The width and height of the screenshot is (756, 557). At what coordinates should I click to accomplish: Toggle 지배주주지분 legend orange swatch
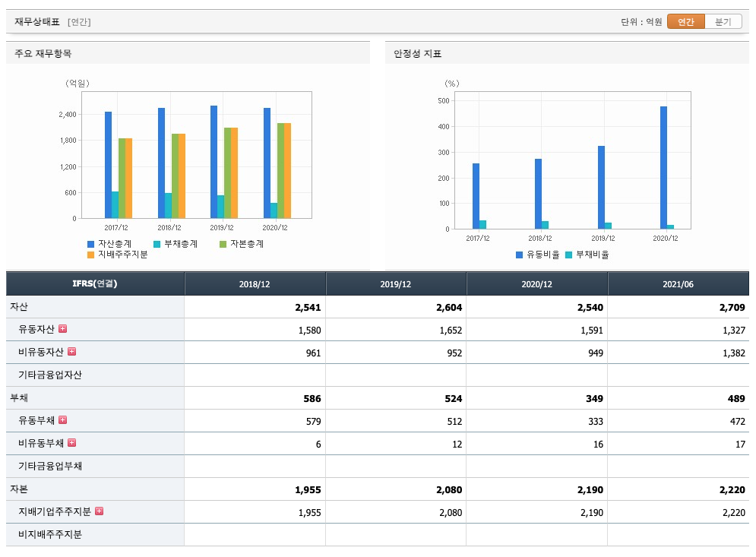(90, 255)
